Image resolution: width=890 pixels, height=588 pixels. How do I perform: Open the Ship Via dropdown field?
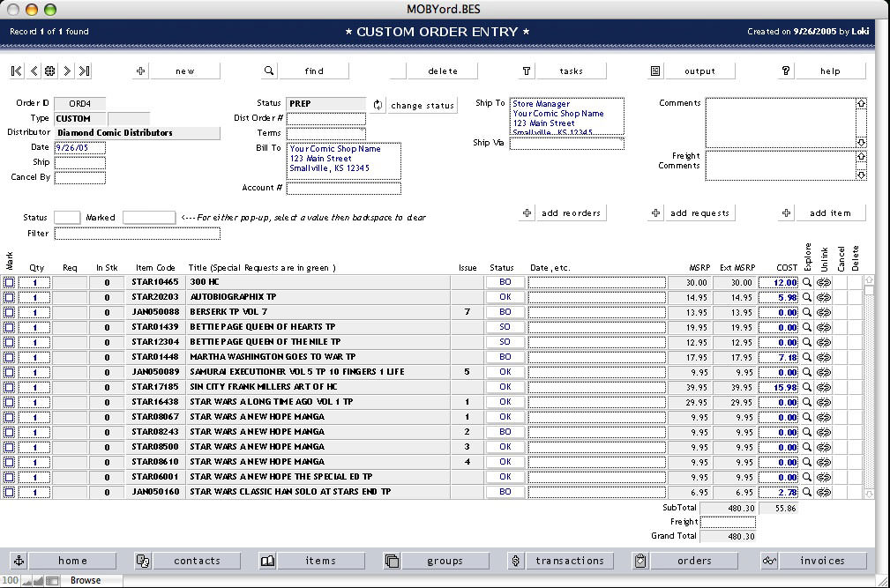566,144
